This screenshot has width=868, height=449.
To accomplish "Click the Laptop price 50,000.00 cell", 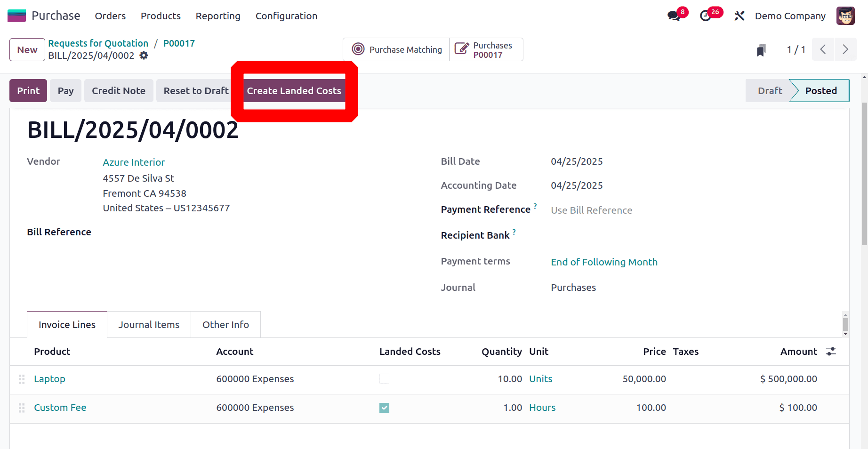I will click(x=644, y=379).
